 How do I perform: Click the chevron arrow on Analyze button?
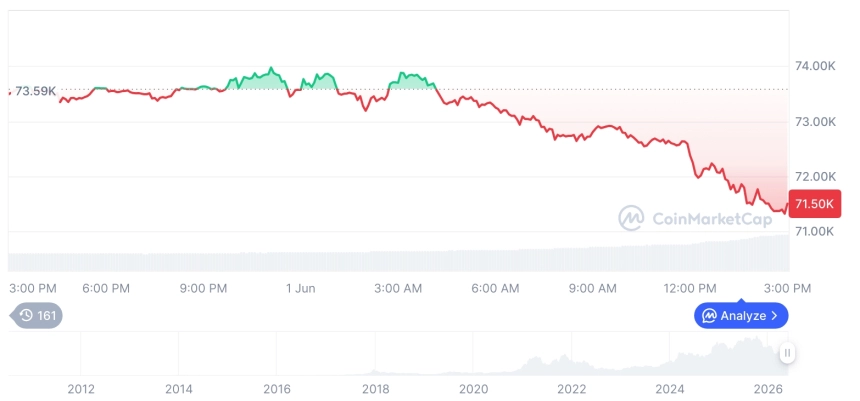tap(774, 316)
